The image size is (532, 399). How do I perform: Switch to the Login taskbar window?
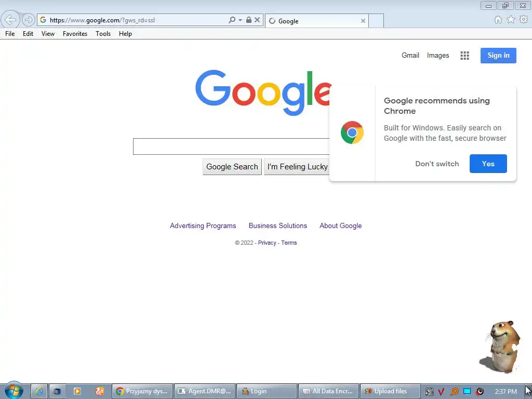267,391
